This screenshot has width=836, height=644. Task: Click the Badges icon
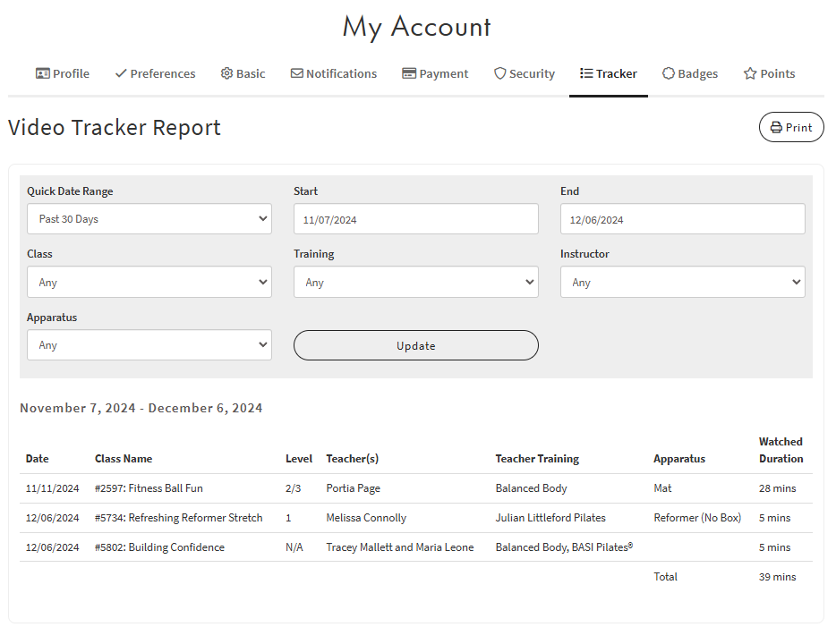[x=669, y=73]
